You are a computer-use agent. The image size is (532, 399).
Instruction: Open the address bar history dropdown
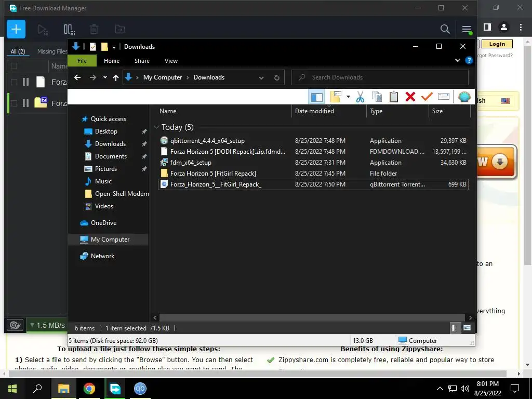(261, 78)
